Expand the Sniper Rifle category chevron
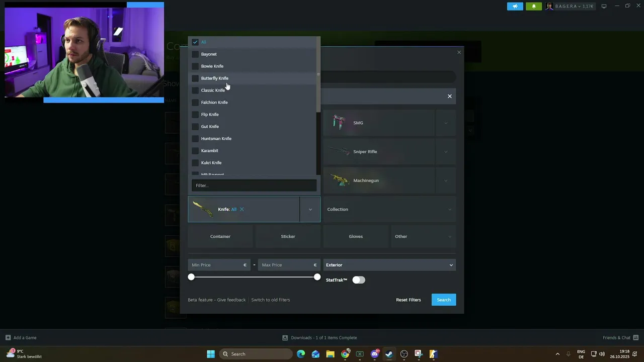Viewport: 644px width, 362px height. [446, 152]
